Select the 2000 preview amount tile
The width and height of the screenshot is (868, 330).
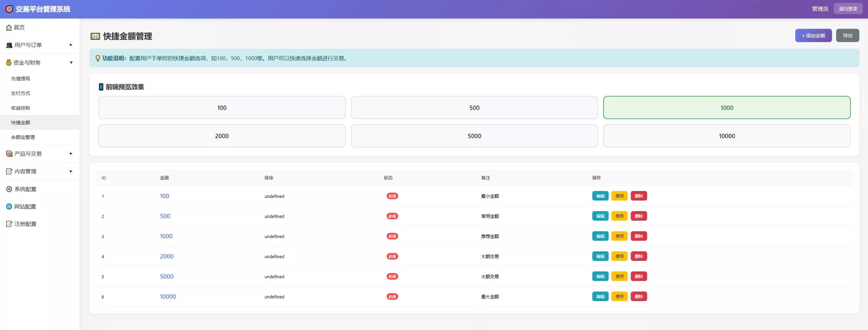click(222, 136)
